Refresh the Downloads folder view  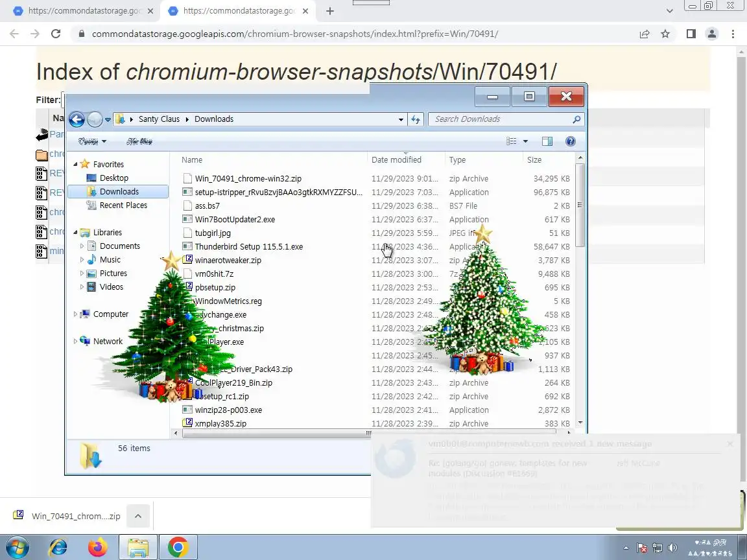416,119
